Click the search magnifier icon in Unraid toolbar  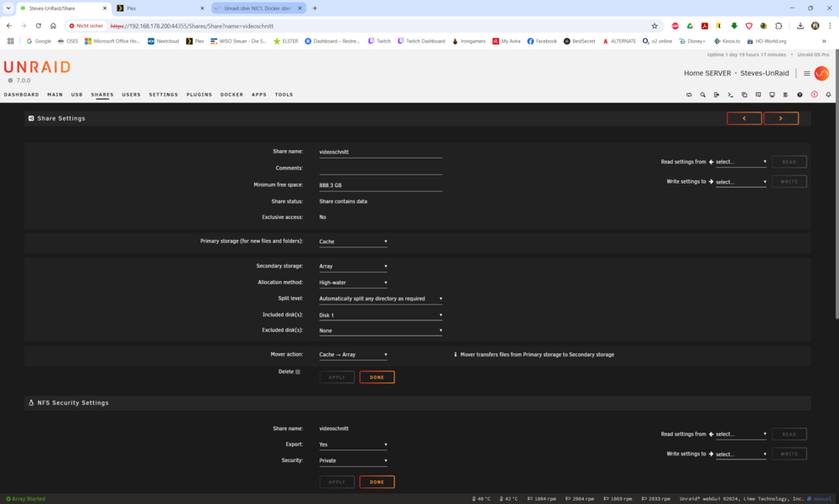[x=702, y=95]
